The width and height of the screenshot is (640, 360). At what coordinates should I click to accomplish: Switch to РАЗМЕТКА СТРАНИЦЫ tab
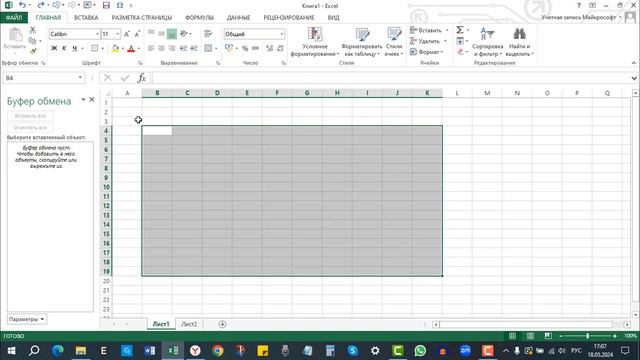(x=142, y=18)
